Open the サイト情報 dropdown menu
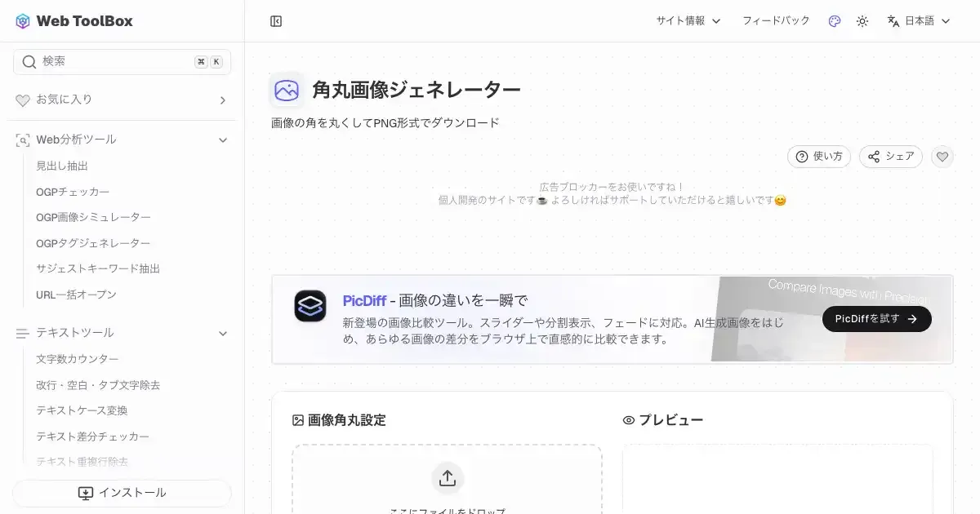Screen dimensions: 980x514 click(688, 21)
